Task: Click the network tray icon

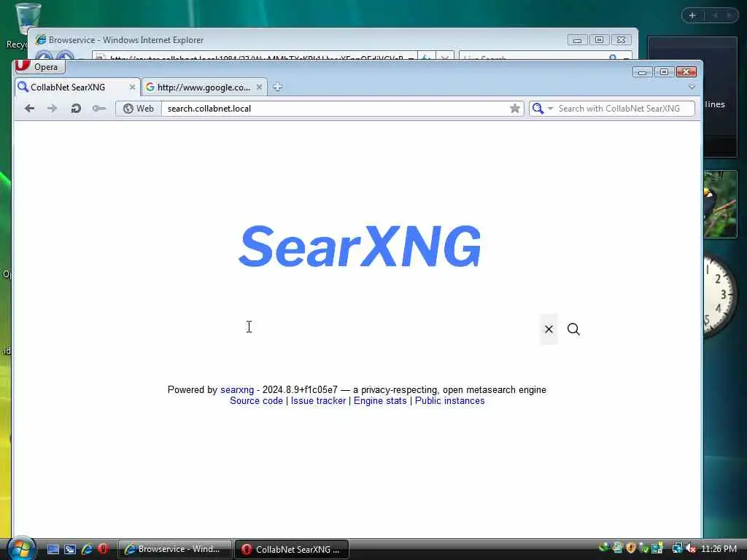Action: coord(677,548)
